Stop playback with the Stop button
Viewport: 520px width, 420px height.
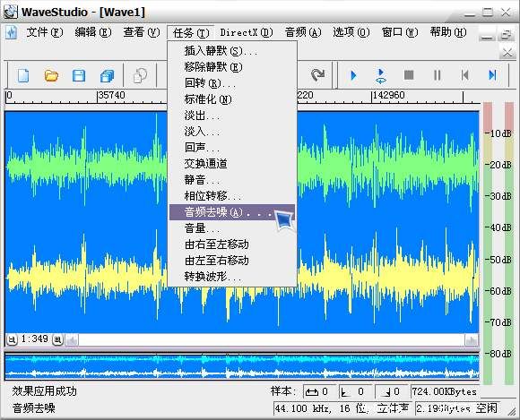409,75
